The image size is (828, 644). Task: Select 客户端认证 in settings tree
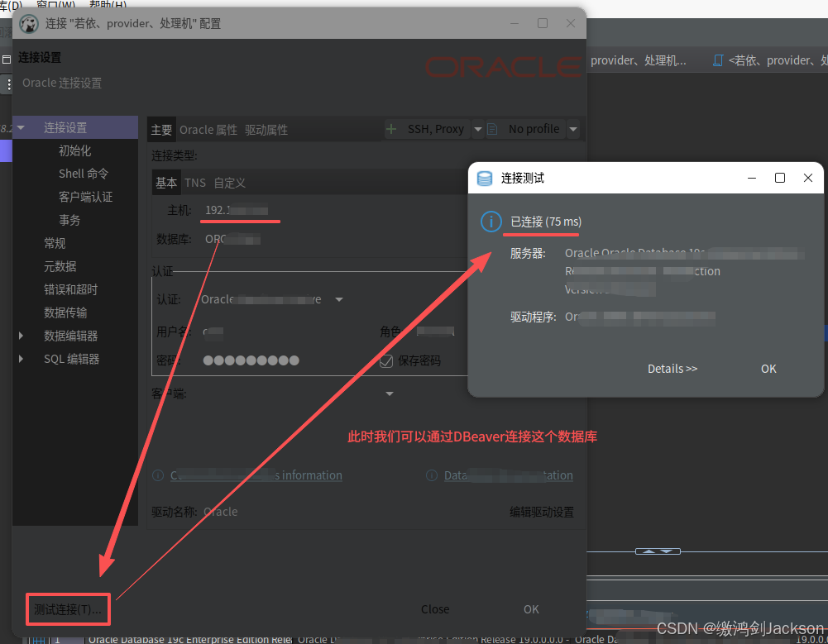coord(85,197)
